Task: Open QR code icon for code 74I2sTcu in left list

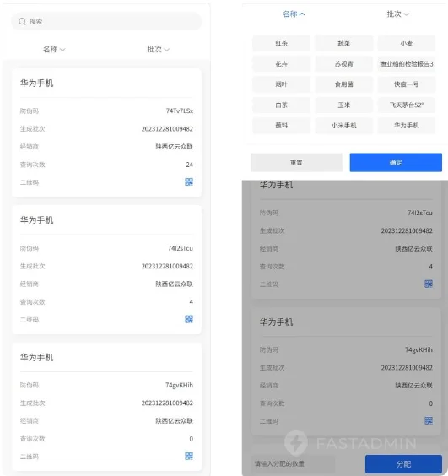Action: (189, 319)
